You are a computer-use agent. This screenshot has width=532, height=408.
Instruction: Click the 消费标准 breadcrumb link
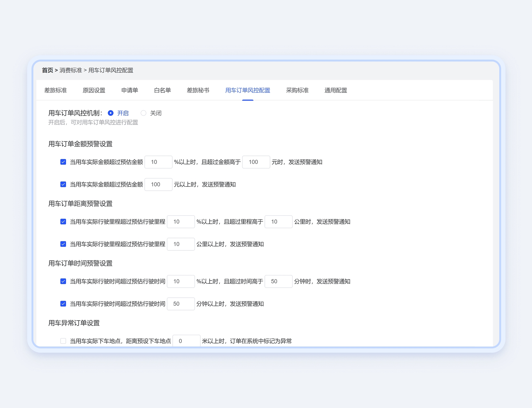[x=71, y=70]
